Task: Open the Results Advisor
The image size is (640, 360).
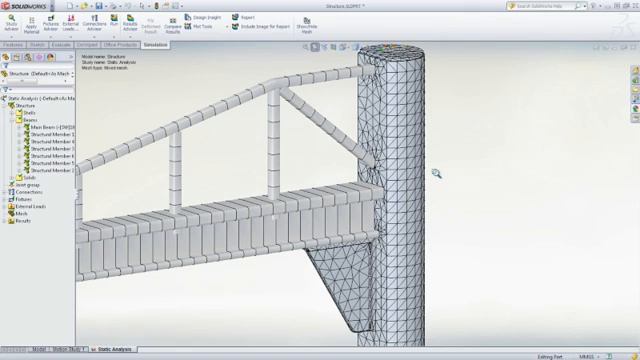Action: [130, 23]
